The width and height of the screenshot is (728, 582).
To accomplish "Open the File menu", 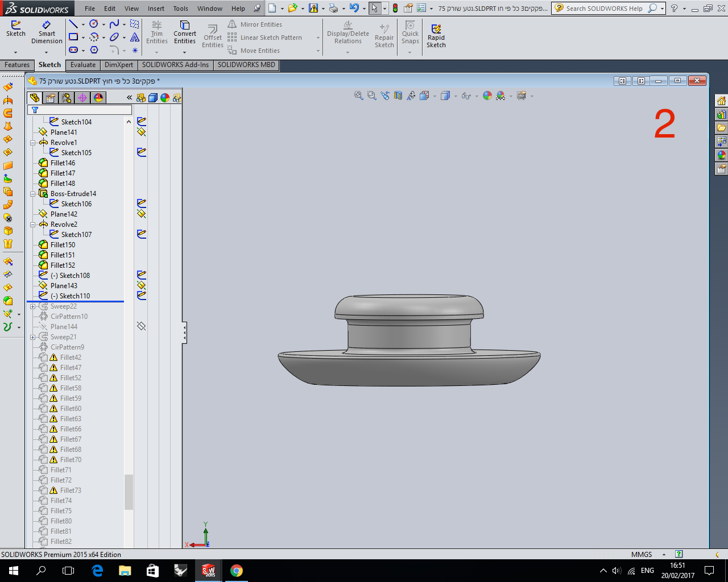I will coord(90,9).
